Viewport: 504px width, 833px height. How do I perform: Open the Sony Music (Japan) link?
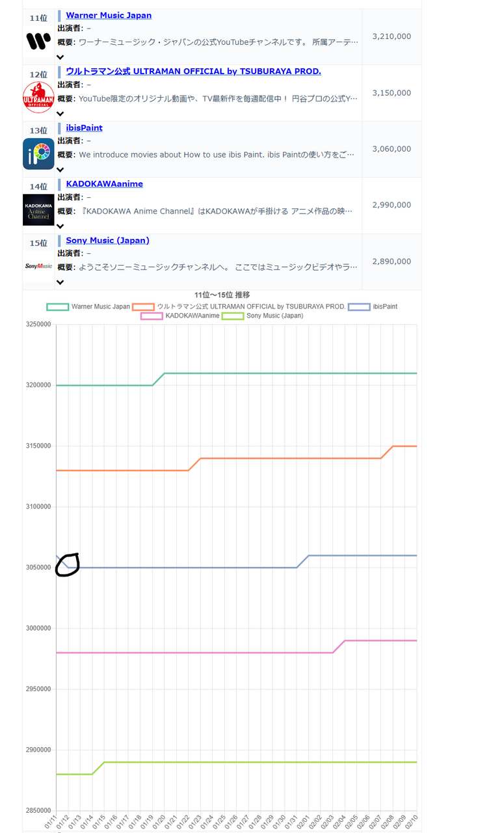(107, 240)
